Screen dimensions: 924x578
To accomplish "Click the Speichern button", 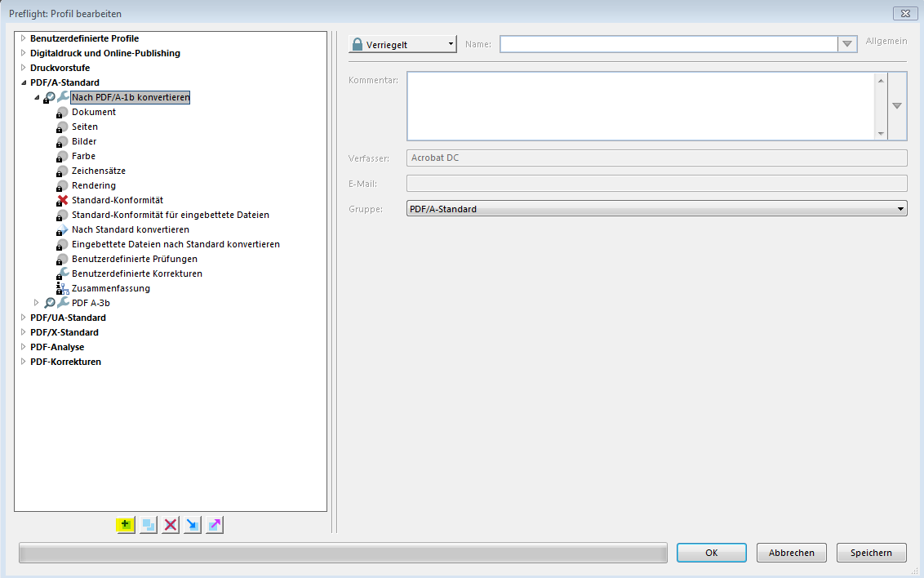I will pyautogui.click(x=871, y=553).
